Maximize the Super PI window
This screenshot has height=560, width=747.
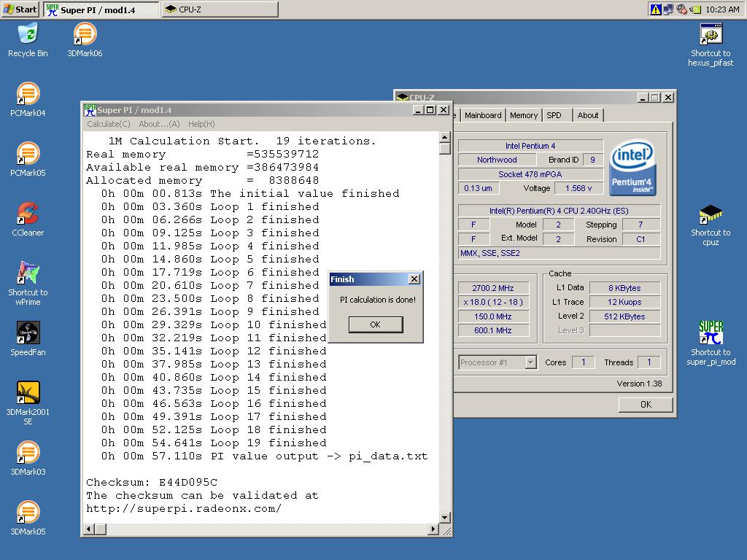coord(430,110)
